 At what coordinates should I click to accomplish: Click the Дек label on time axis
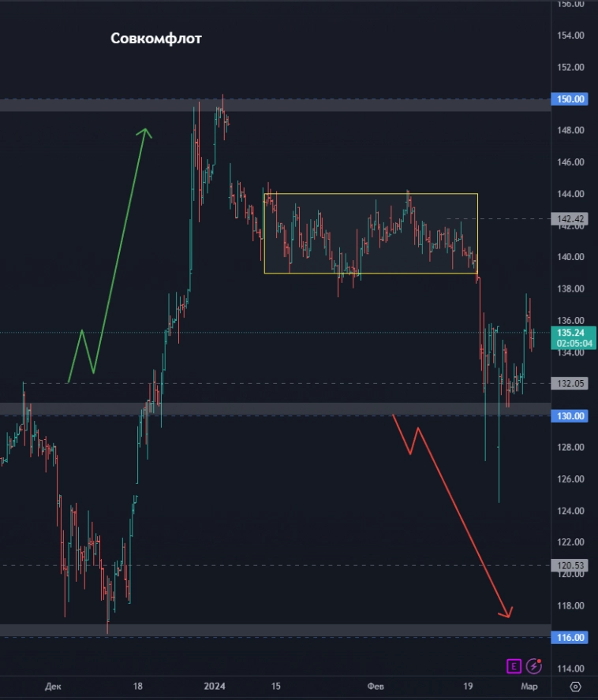pyautogui.click(x=53, y=687)
